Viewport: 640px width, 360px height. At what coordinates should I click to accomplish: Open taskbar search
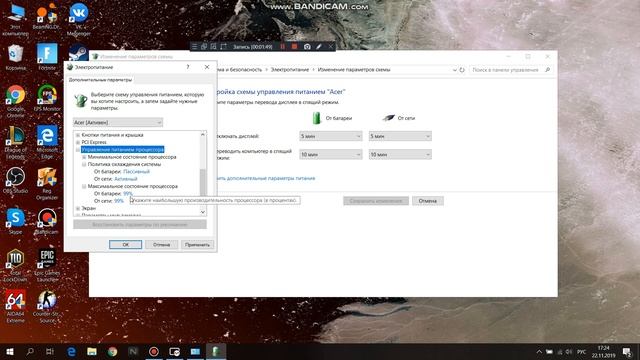pos(30,351)
